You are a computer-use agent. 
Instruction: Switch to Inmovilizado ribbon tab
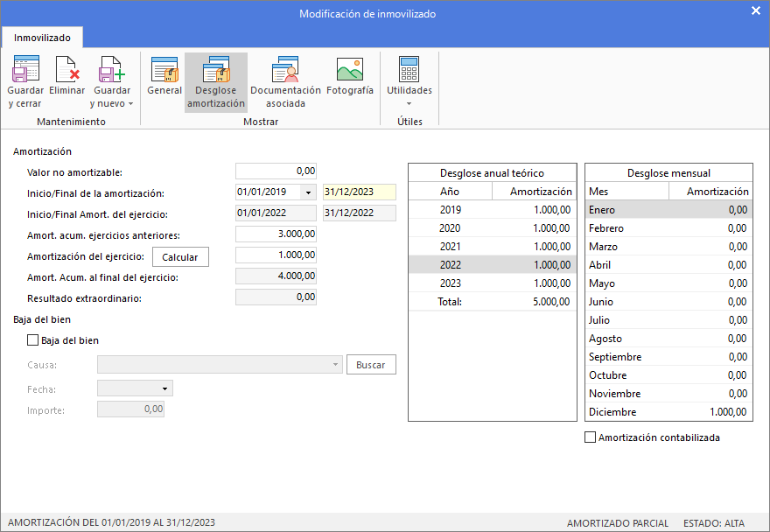42,38
